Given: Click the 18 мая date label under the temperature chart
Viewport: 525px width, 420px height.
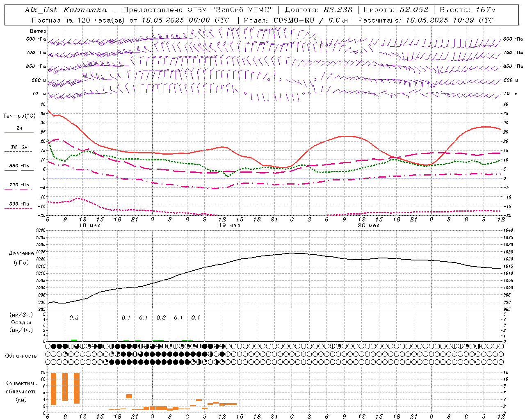Looking at the screenshot, I should point(89,226).
